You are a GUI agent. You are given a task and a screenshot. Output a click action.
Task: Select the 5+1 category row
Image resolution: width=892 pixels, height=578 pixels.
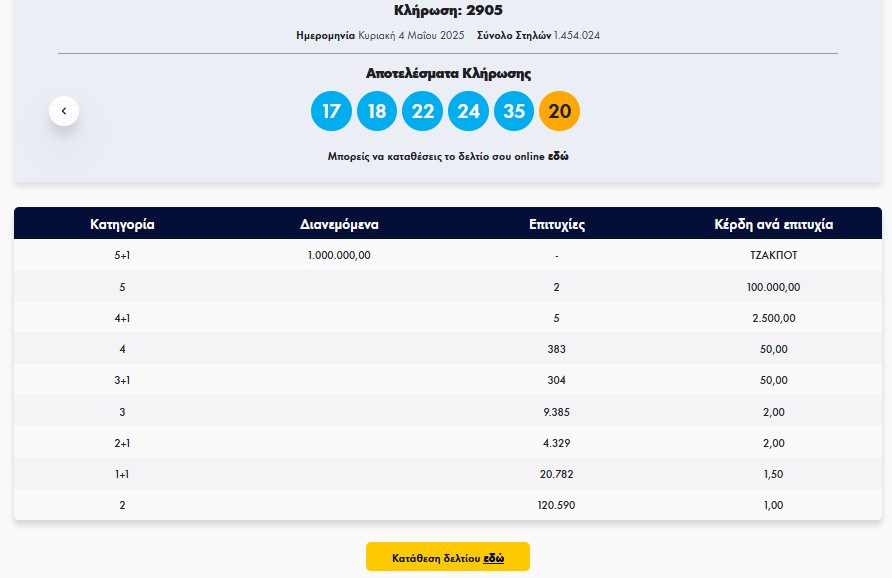pos(448,255)
